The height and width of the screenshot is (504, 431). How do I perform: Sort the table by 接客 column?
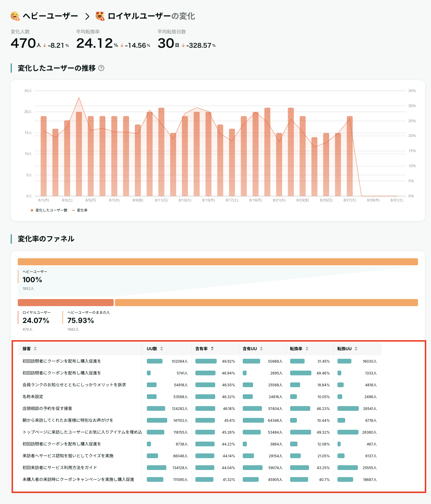tap(35, 349)
